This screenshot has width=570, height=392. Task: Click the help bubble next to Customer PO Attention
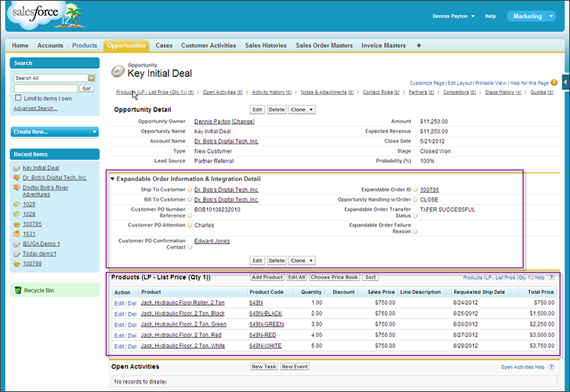(190, 225)
